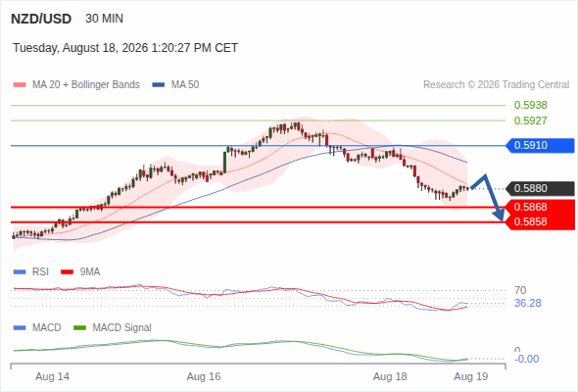This screenshot has height=392, width=578.
Task: Click the Aug 16 date axis label
Action: (204, 377)
